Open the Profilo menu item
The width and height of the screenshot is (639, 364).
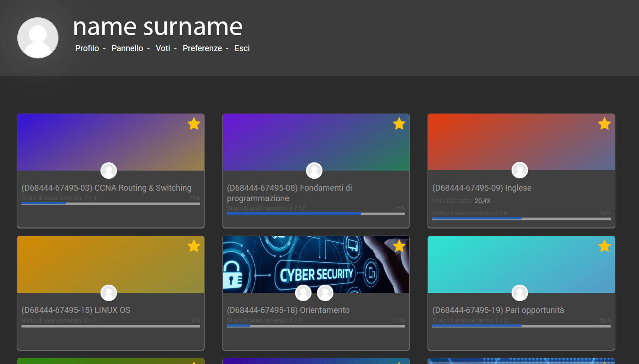pyautogui.click(x=87, y=48)
